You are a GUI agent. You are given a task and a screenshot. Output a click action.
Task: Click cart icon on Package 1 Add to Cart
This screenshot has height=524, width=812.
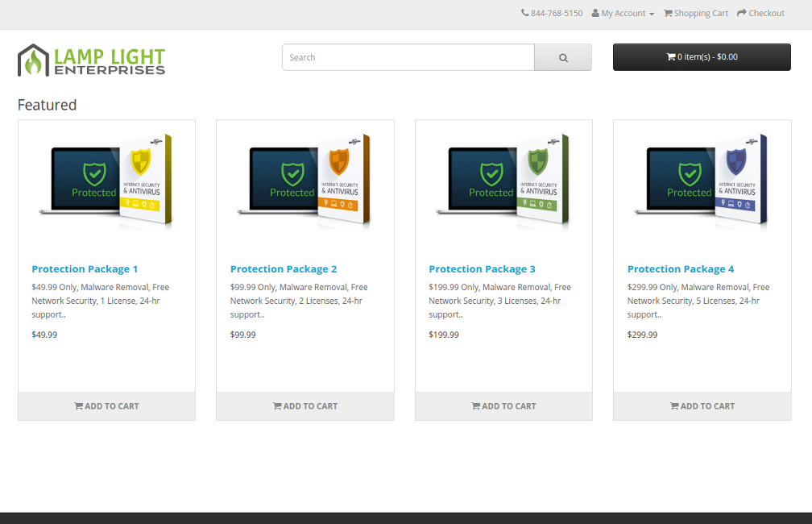pyautogui.click(x=78, y=406)
